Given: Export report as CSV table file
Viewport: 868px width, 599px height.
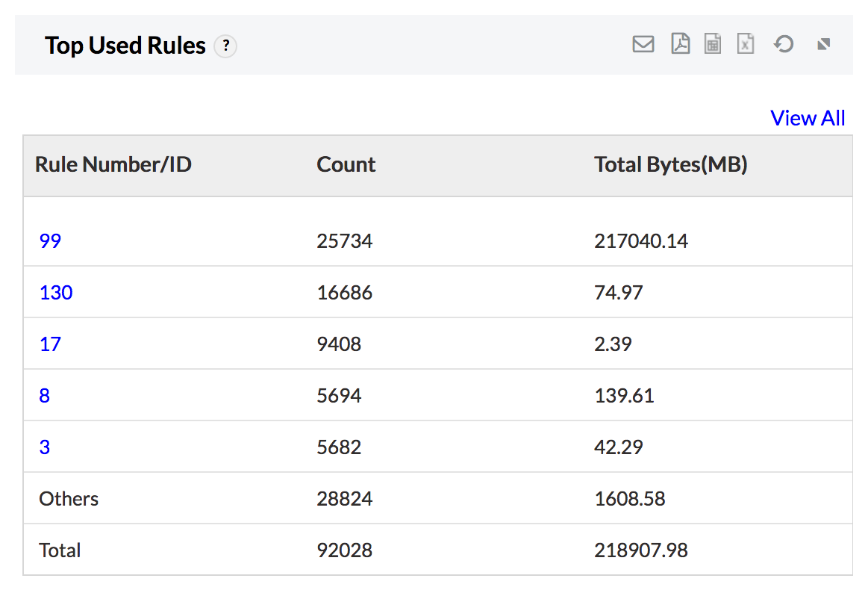Looking at the screenshot, I should pyautogui.click(x=713, y=45).
